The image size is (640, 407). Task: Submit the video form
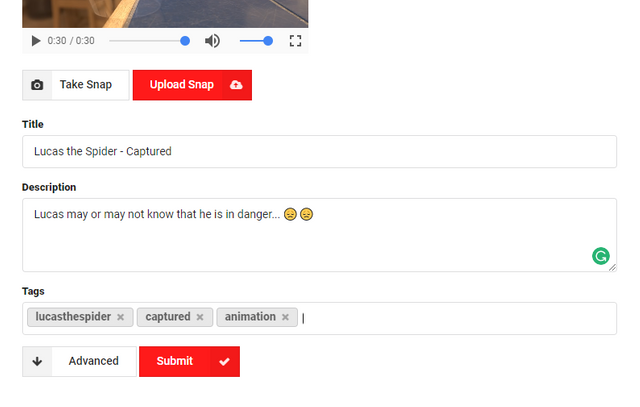coord(189,362)
